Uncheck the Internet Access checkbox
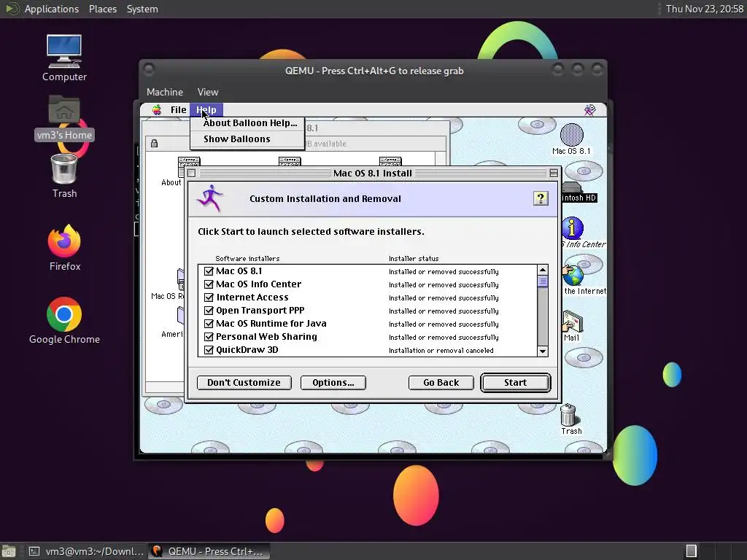The image size is (747, 560). (209, 297)
